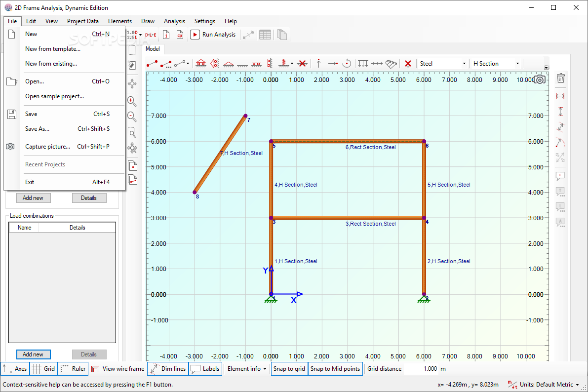Select the angle dimension tool
The height and width of the screenshot is (392, 588).
(560, 143)
